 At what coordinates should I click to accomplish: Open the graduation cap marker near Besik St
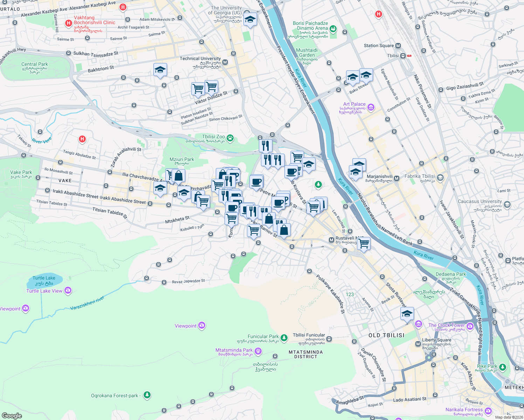point(407,314)
